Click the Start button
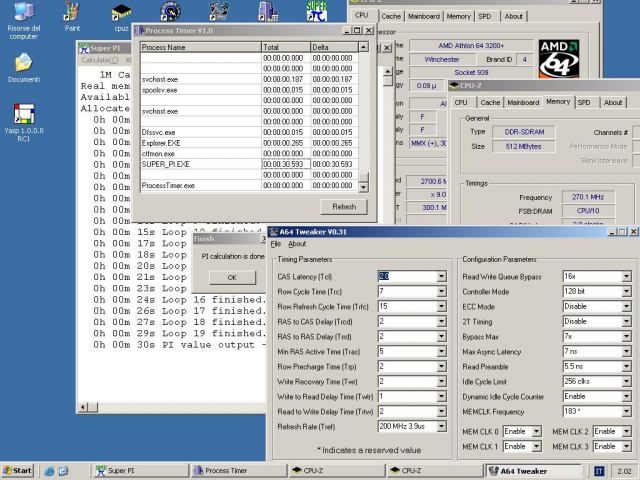Image resolution: width=640 pixels, height=480 pixels. pyautogui.click(x=17, y=471)
